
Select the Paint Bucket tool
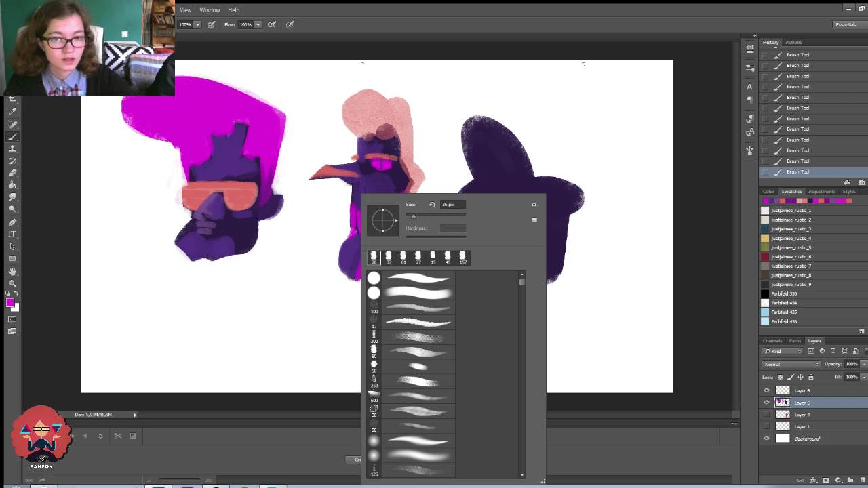(12, 185)
